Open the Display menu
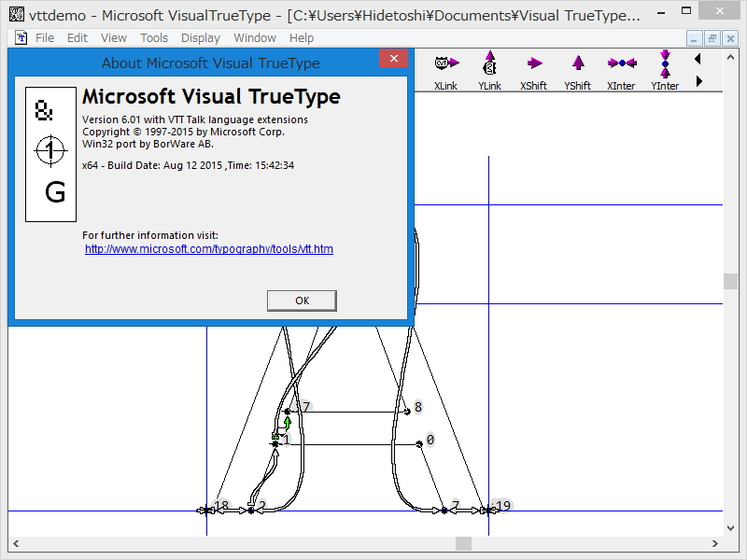747x560 pixels. (201, 37)
